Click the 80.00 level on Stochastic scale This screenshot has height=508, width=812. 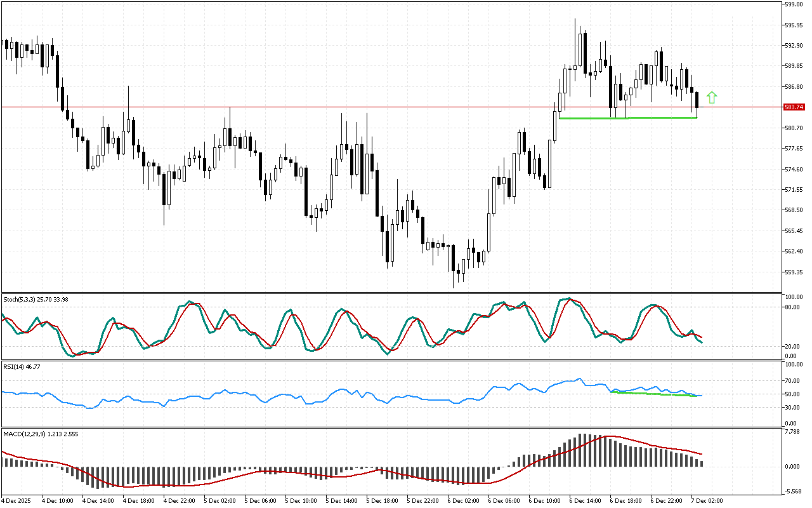pyautogui.click(x=793, y=307)
